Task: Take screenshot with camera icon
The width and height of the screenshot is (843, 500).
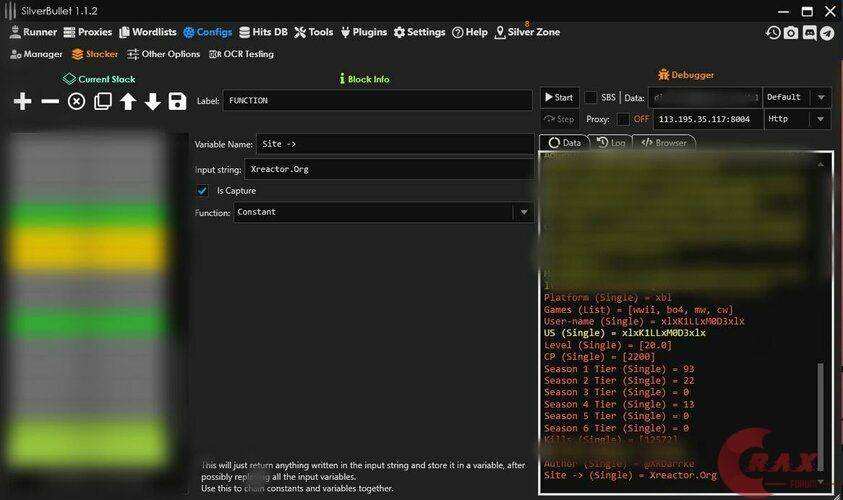Action: click(x=791, y=33)
